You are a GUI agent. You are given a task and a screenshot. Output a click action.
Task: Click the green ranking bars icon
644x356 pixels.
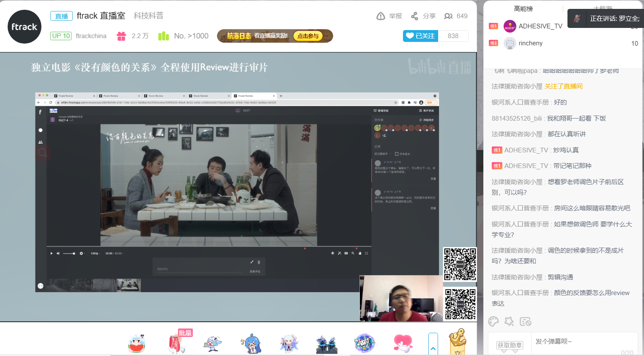pos(164,36)
